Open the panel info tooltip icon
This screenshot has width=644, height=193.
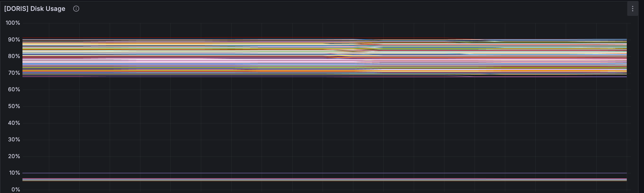pyautogui.click(x=76, y=9)
